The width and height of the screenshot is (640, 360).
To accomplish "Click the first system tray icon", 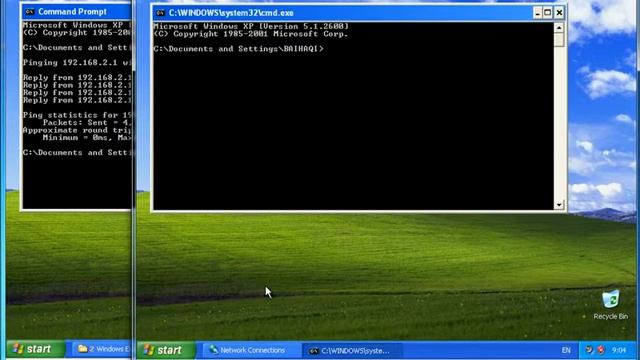I will [x=589, y=350].
